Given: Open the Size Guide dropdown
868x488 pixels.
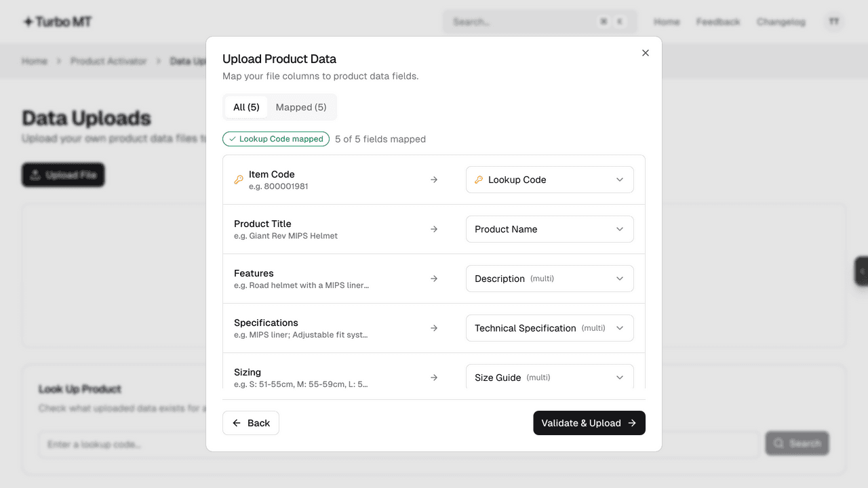Looking at the screenshot, I should pyautogui.click(x=550, y=377).
